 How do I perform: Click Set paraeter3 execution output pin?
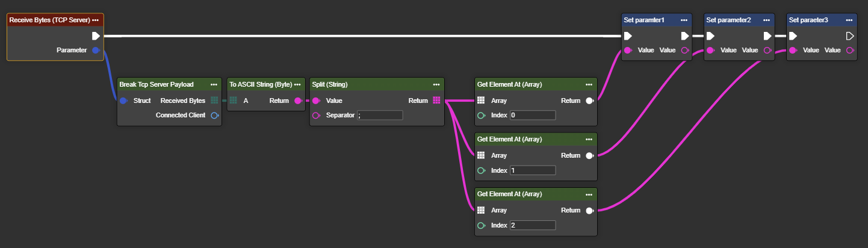coord(850,36)
